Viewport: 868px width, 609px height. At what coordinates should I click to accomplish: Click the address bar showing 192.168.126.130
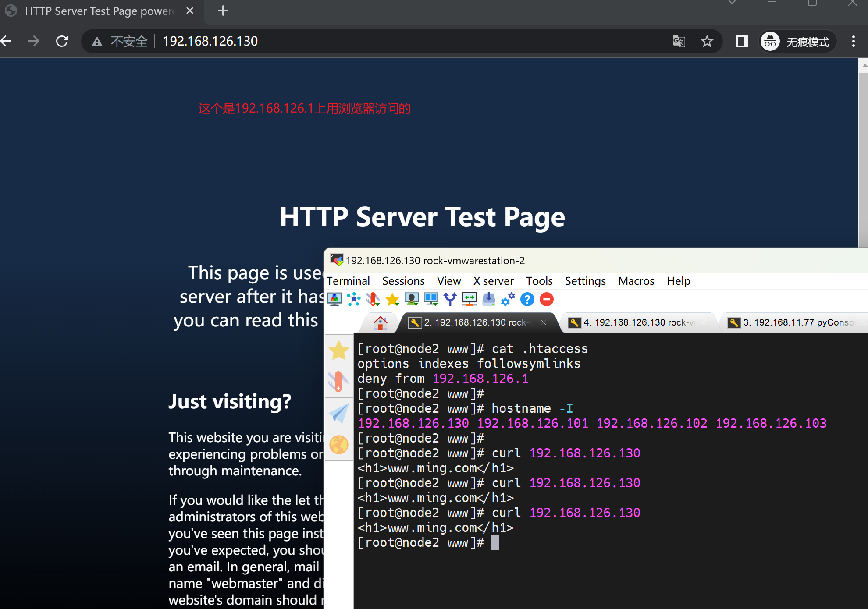click(351, 42)
